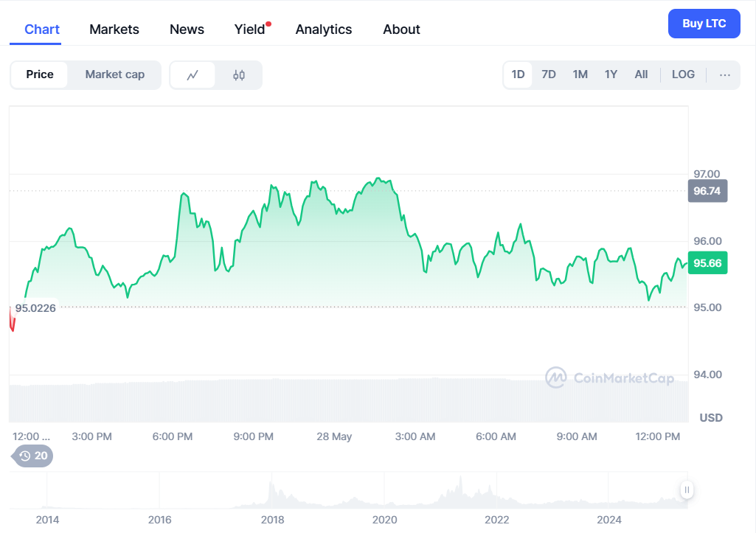Click the 95.0226 opening price label
The image size is (756, 533).
tap(35, 308)
